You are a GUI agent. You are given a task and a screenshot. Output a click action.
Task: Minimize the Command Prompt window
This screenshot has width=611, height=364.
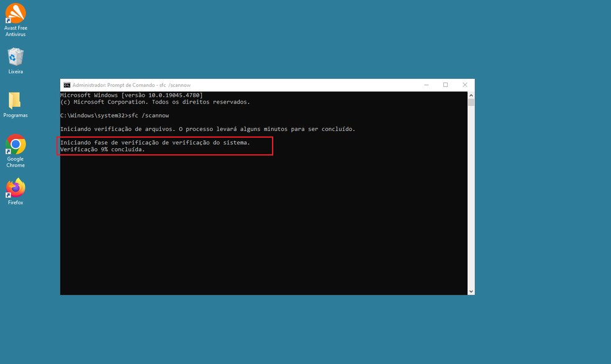coord(426,84)
